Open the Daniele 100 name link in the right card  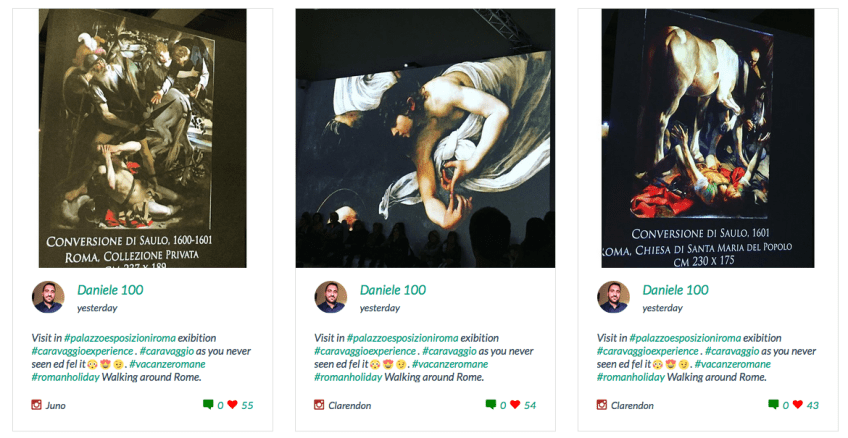point(675,290)
